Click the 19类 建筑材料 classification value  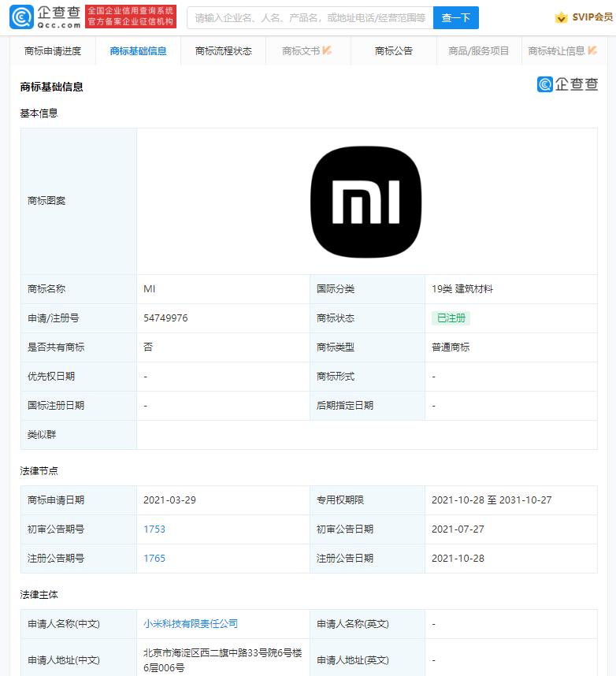coord(462,289)
